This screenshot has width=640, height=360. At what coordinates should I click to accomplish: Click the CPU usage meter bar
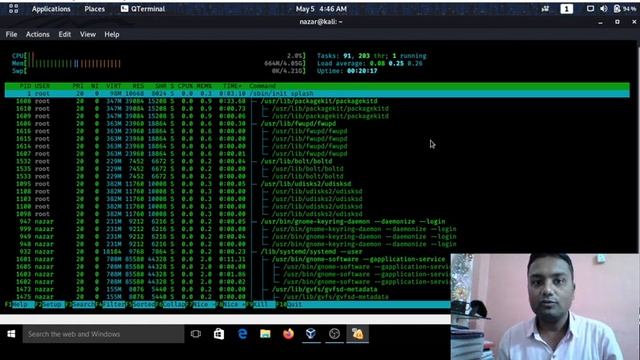coord(158,56)
